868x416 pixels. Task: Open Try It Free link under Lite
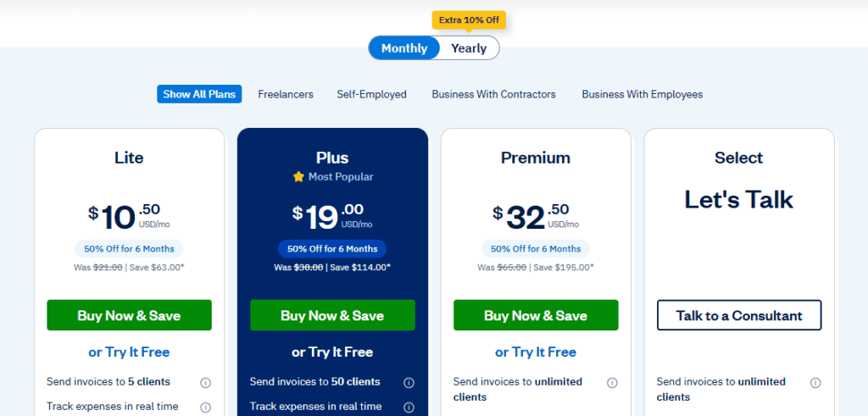(129, 352)
